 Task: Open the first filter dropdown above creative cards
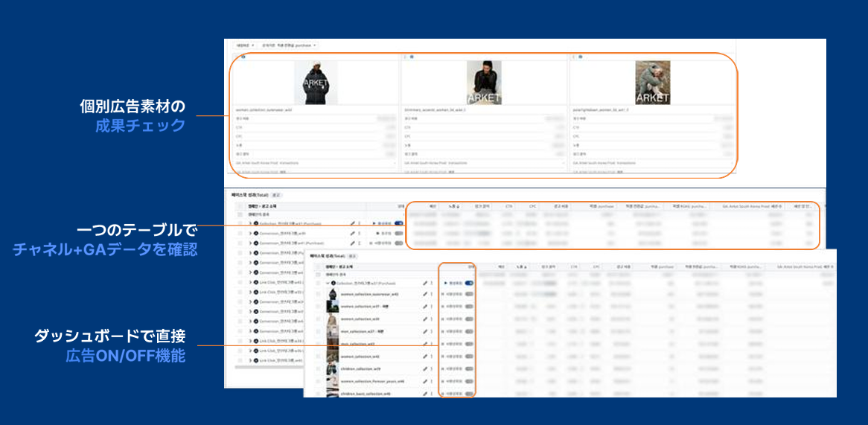(x=246, y=45)
